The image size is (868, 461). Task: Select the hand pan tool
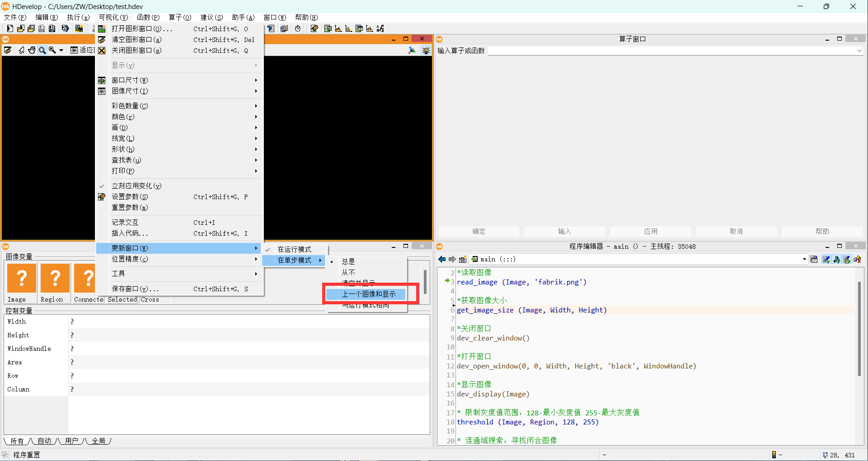coord(32,50)
